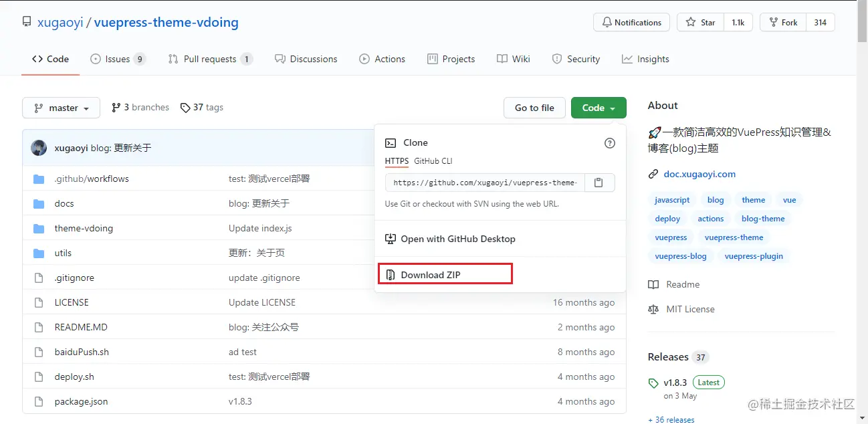Star the repository
This screenshot has width=868, height=424.
pos(700,22)
